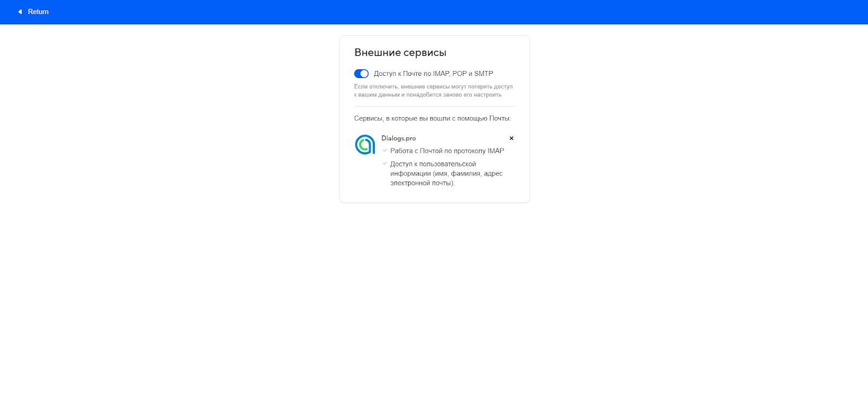Screen dimensions: 868x407
Task: Click the empty white area below the settings card
Action: click(x=434, y=298)
